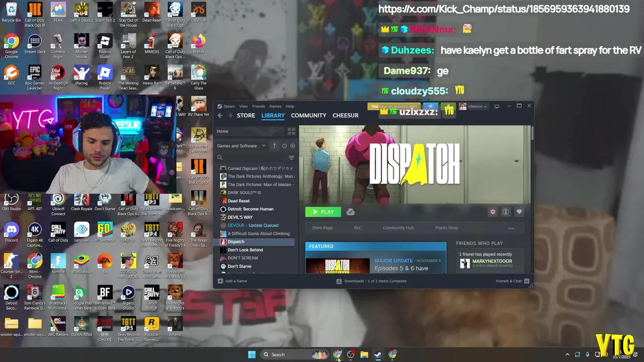
Task: Launch Dispatch with the green PLAY button
Action: click(x=323, y=212)
